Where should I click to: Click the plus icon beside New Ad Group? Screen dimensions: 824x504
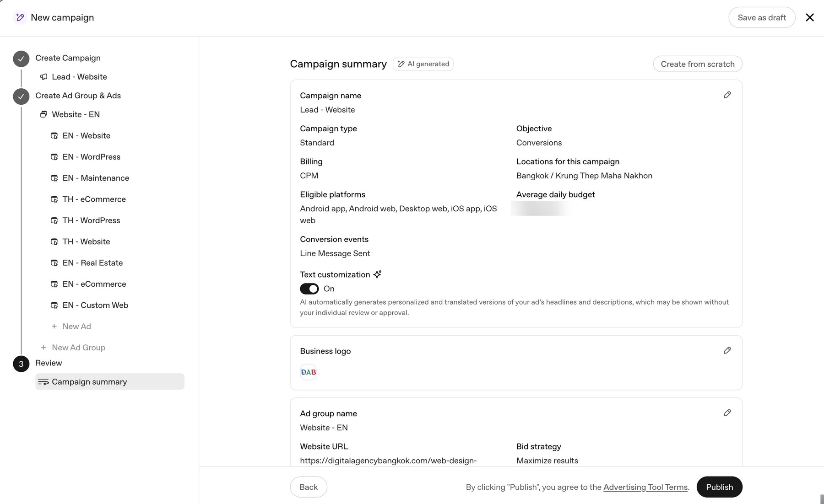click(43, 348)
